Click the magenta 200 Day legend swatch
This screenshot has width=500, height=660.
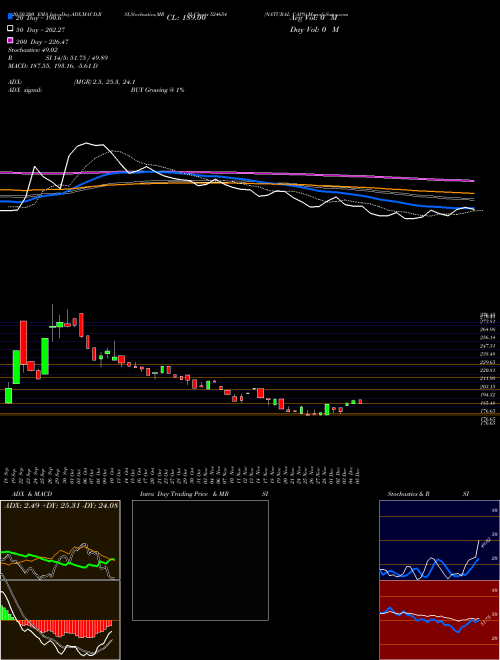(10, 41)
